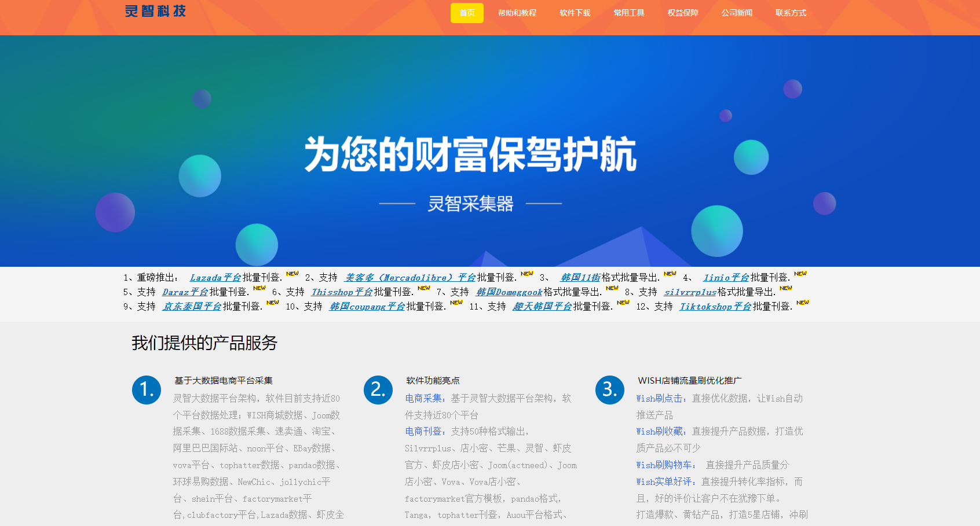980x526 pixels.
Task: Click the numbered circle icon 2
Action: [x=378, y=390]
